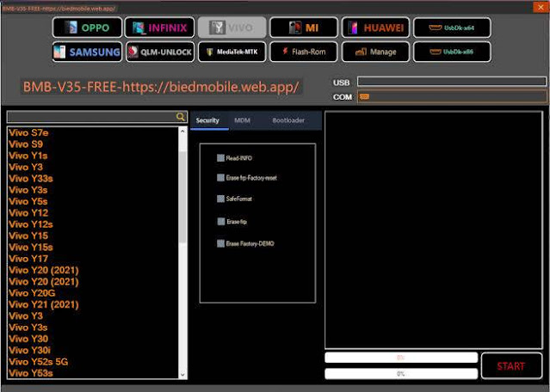
Task: Check the SafeFormat option
Action: click(220, 199)
